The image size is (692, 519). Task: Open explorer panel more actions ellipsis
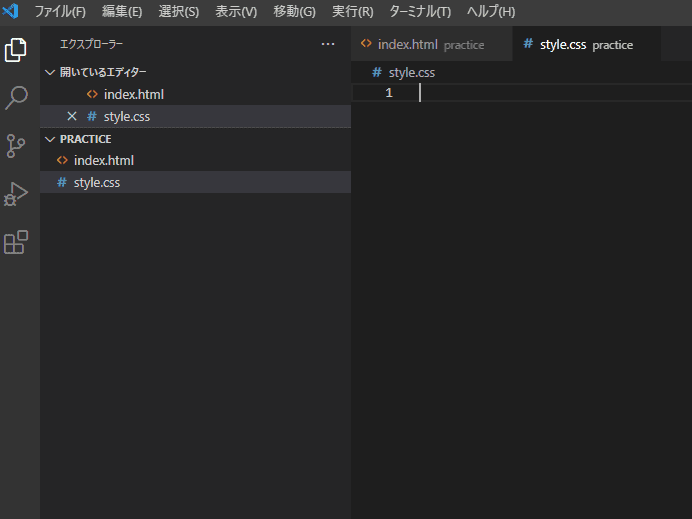(328, 44)
